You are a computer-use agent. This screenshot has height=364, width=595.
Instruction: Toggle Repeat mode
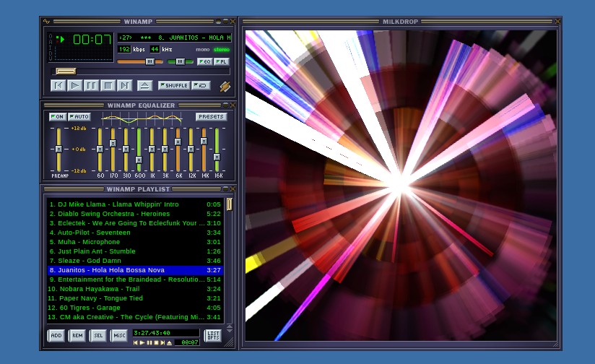(201, 86)
